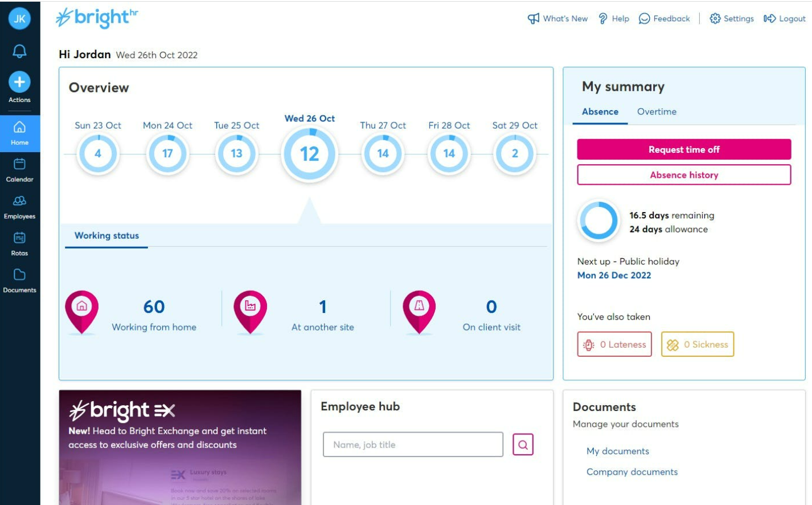This screenshot has width=812, height=505.
Task: Select the Absence tab in My summary
Action: [x=600, y=112]
